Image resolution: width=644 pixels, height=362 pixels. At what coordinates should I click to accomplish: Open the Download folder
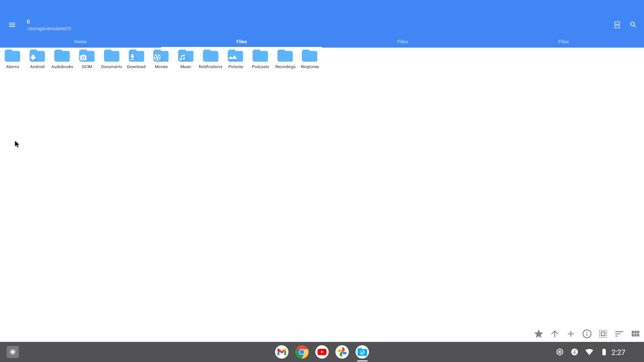[136, 59]
